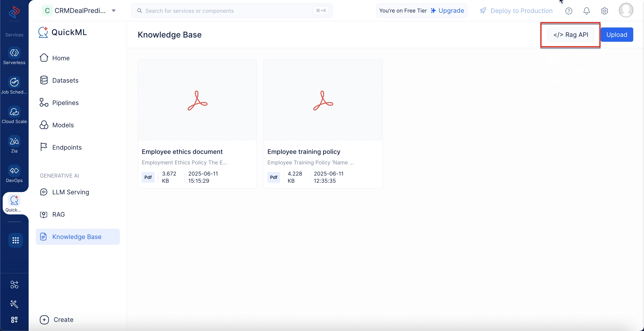644x331 pixels.
Task: Open Datasets in the sidebar
Action: point(78,80)
